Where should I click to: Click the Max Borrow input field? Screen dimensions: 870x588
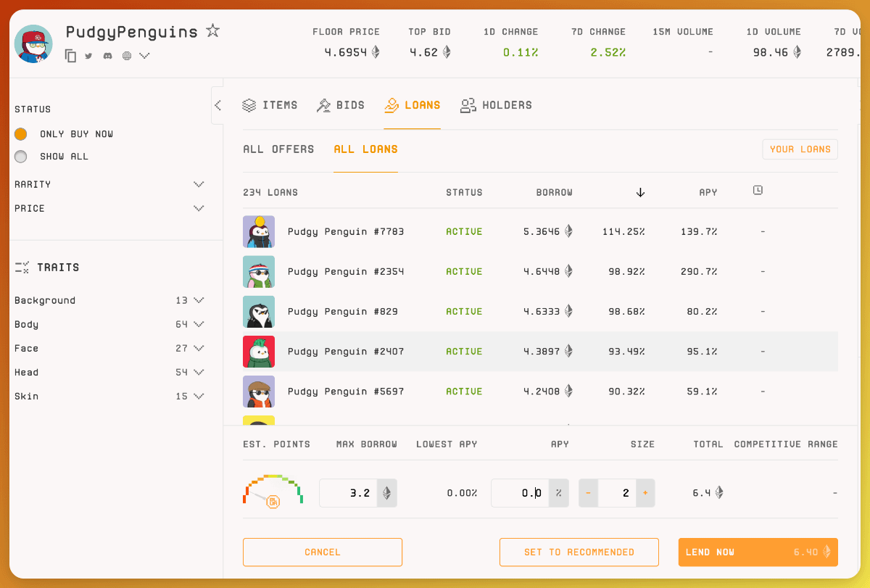[x=349, y=493]
